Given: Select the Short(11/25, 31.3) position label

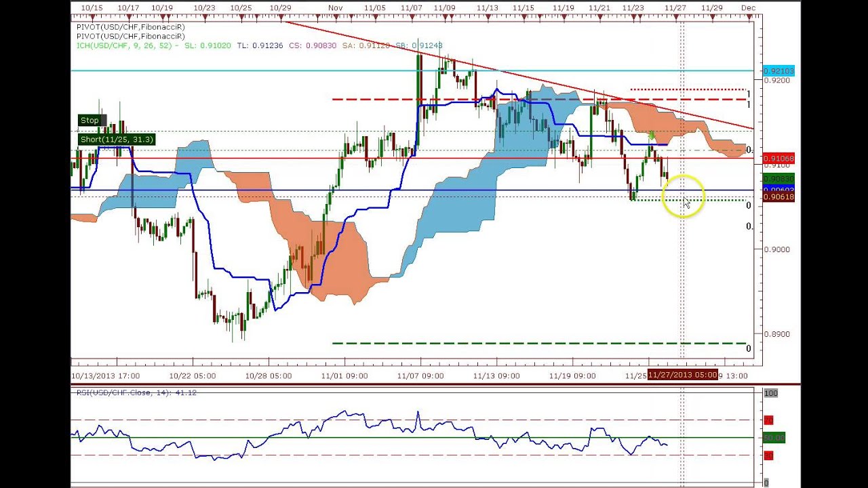Looking at the screenshot, I should pyautogui.click(x=117, y=140).
